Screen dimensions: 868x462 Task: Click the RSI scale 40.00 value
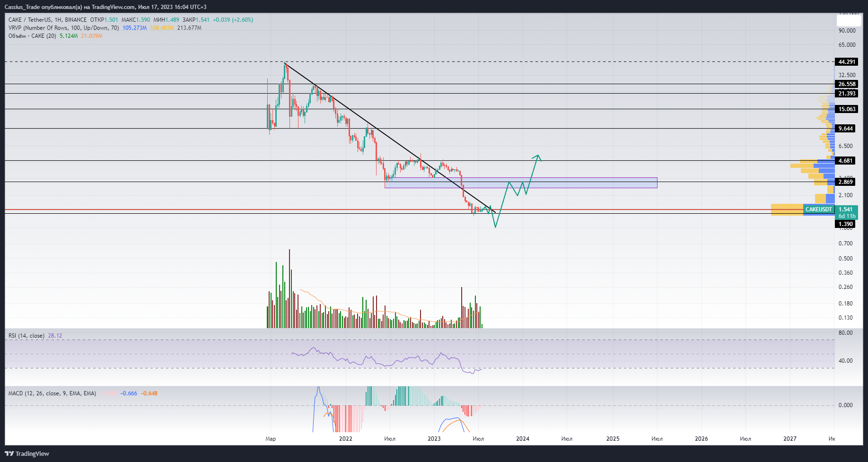[x=845, y=361]
